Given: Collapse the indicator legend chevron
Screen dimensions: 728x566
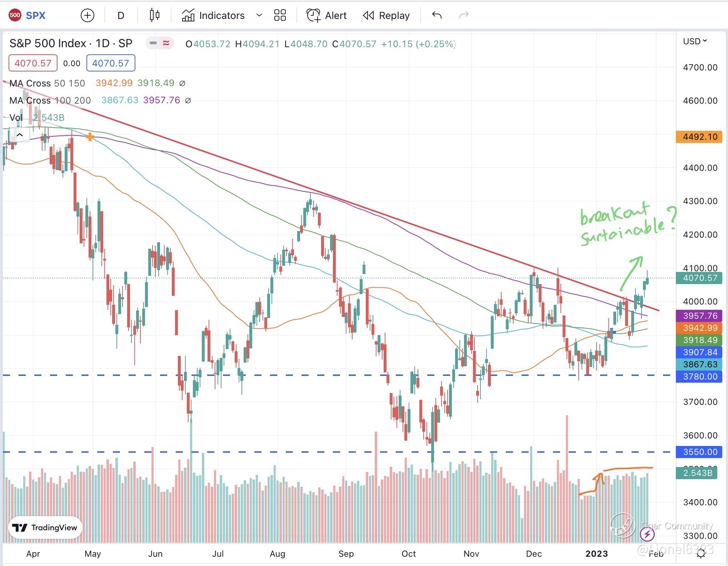Looking at the screenshot, I should click(x=20, y=135).
